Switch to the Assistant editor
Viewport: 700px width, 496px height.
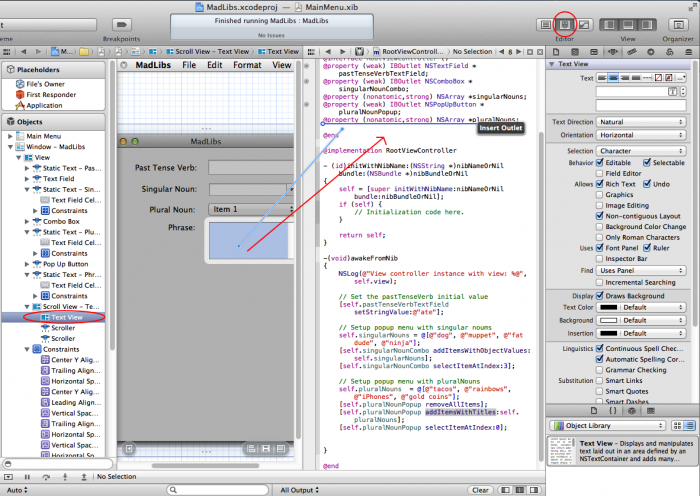[565, 25]
